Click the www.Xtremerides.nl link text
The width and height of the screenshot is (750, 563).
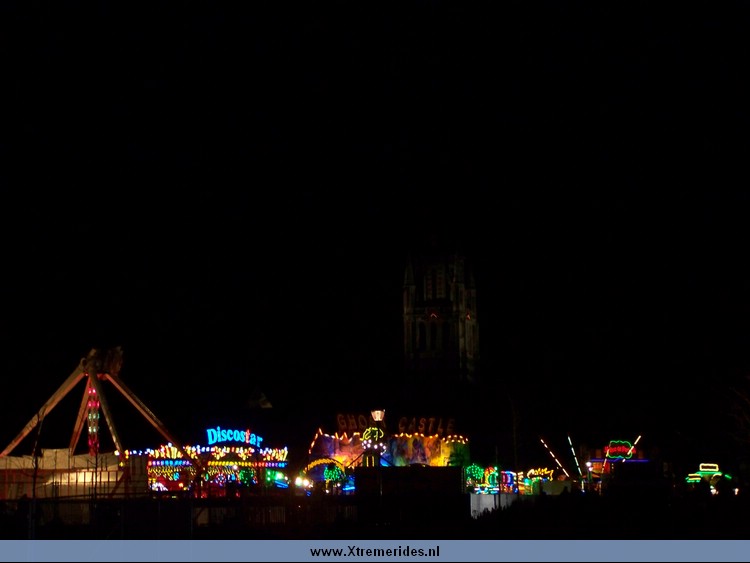point(375,552)
